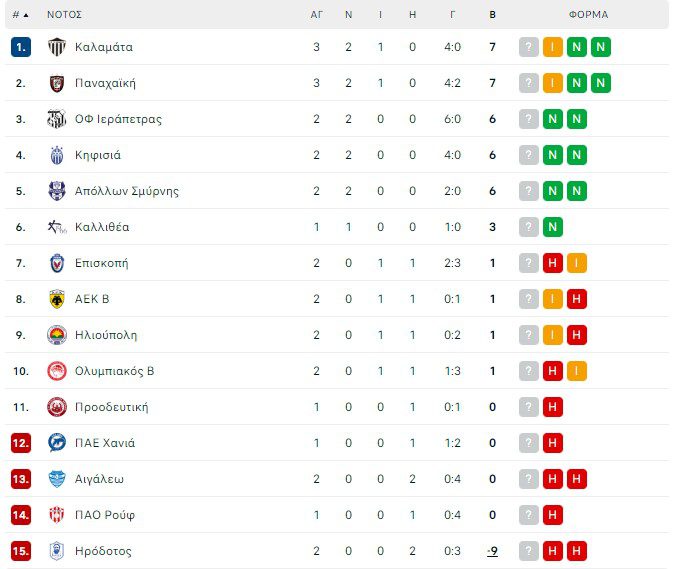Click the Καλαμάτα team crest icon
Image resolution: width=681 pixels, height=569 pixels.
[x=57, y=47]
